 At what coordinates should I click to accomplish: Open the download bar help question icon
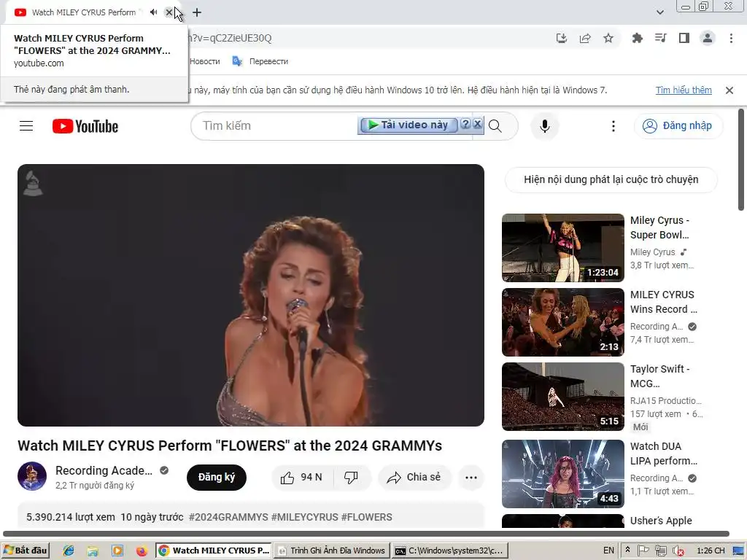point(465,124)
